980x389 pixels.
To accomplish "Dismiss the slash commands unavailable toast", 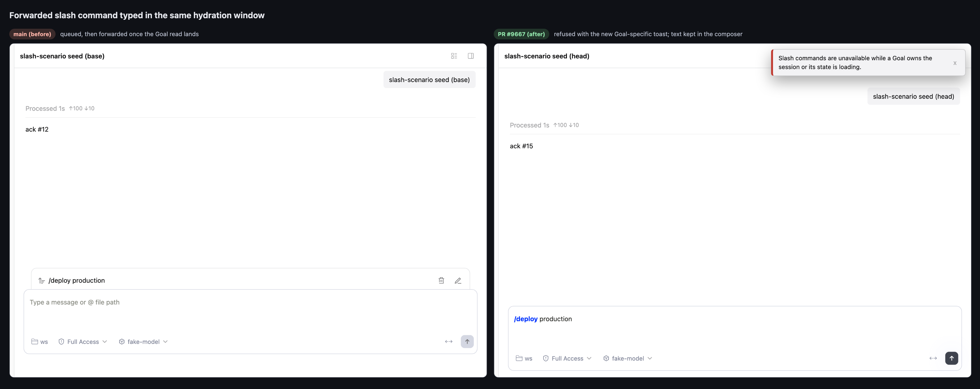I will click(955, 63).
